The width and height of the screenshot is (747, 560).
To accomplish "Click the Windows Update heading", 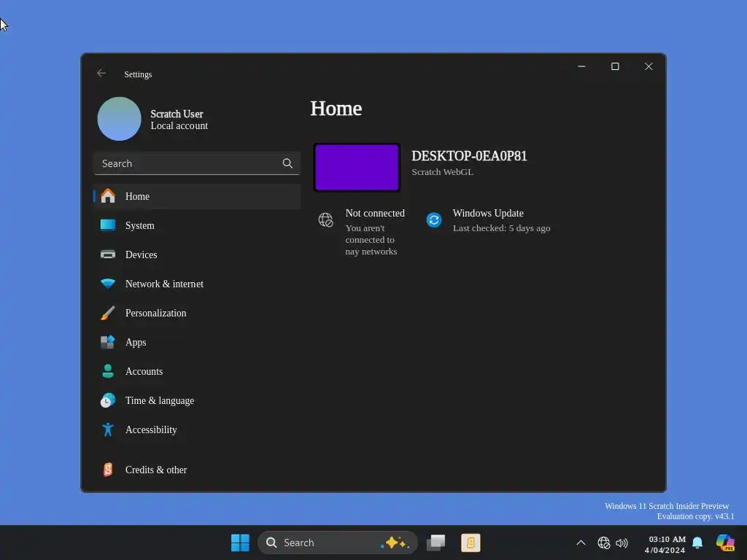I will (x=488, y=213).
